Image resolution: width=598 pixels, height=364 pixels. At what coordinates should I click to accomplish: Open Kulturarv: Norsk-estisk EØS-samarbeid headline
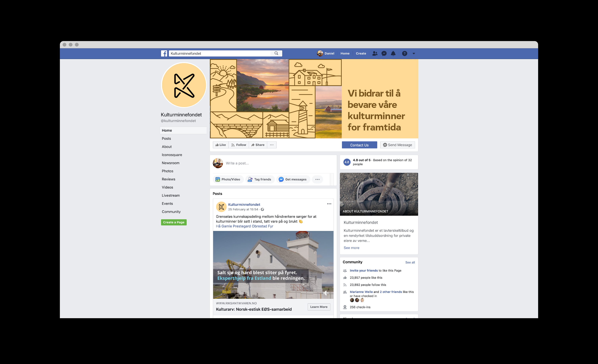click(254, 309)
